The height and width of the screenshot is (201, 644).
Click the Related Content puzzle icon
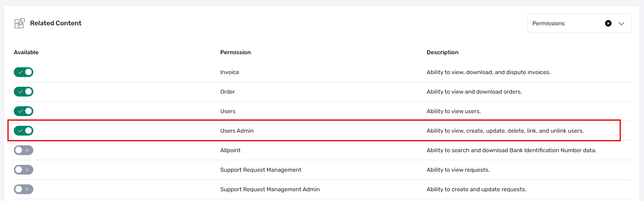coord(20,23)
